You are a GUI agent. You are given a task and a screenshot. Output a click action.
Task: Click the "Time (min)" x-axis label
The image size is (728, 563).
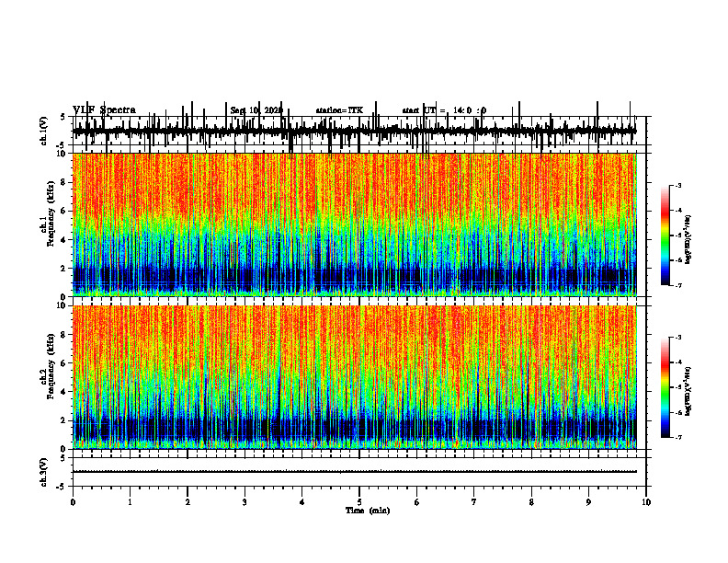(x=368, y=511)
